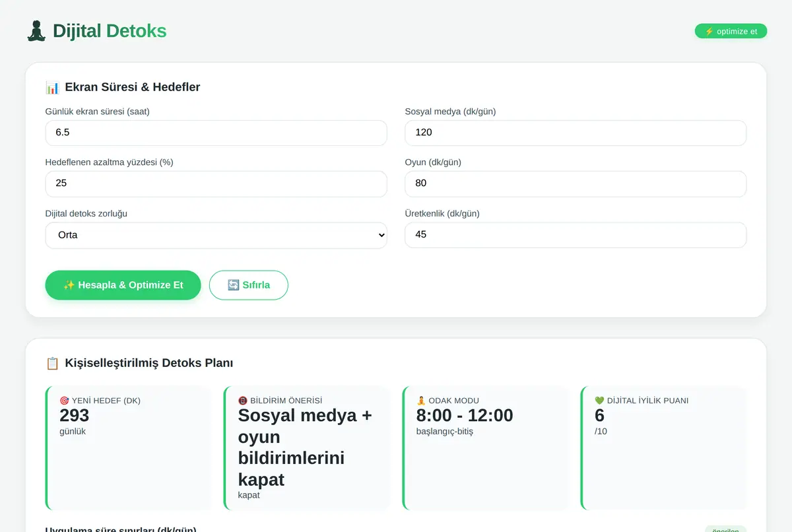Screen dimensions: 792x532
Task: Click the 8:00 - 12:00 focus time value
Action: point(465,415)
